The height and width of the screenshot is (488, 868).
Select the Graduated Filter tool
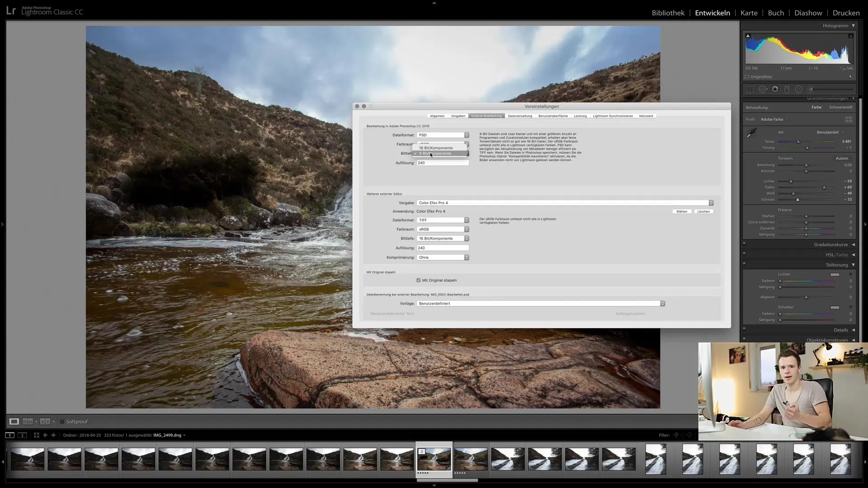(787, 89)
